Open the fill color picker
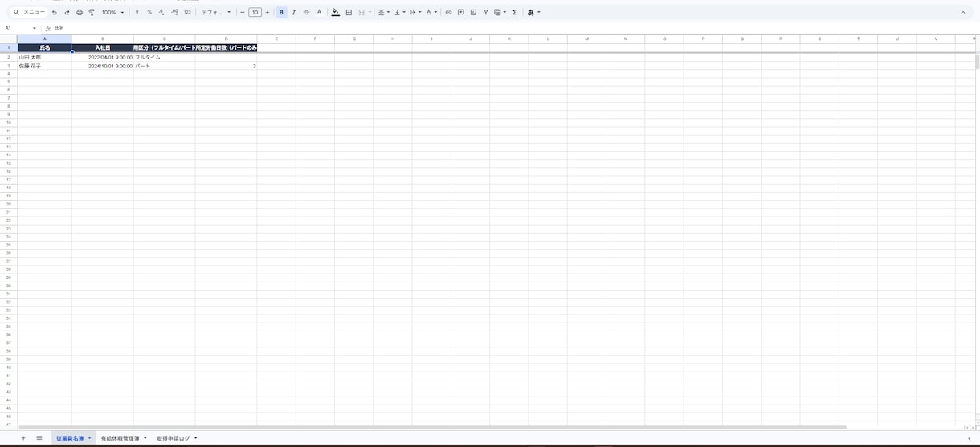The image size is (980, 447). click(x=336, y=12)
